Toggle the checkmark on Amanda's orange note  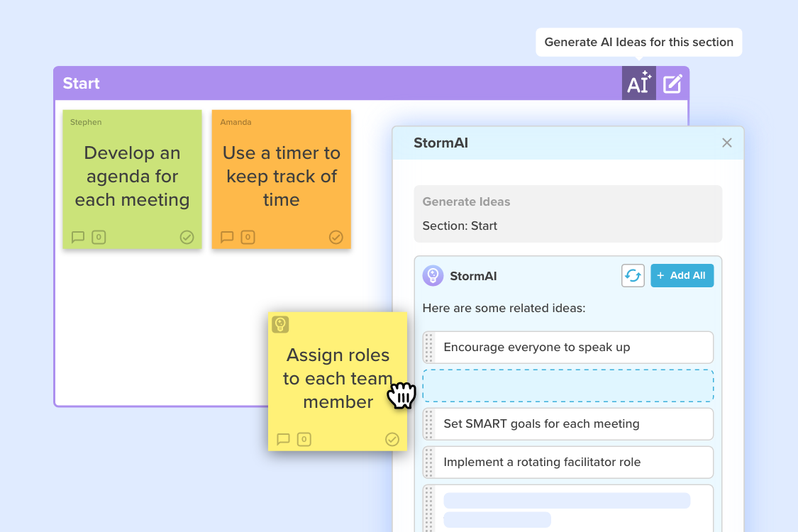(336, 237)
